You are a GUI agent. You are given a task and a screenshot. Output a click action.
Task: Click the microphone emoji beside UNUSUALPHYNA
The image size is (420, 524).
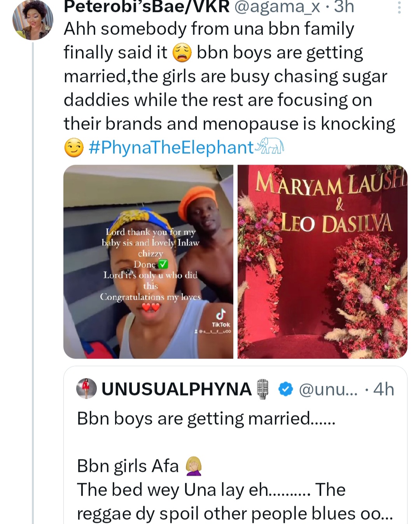pyautogui.click(x=263, y=389)
